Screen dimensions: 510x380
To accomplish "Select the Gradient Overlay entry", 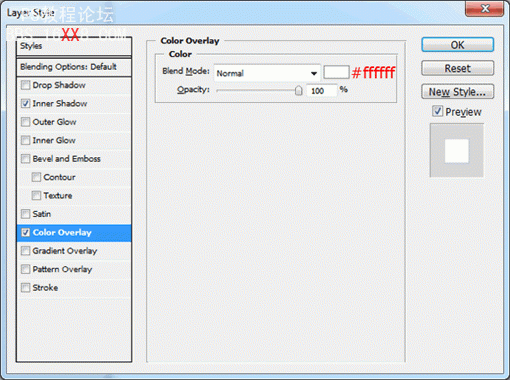I will pos(74,251).
